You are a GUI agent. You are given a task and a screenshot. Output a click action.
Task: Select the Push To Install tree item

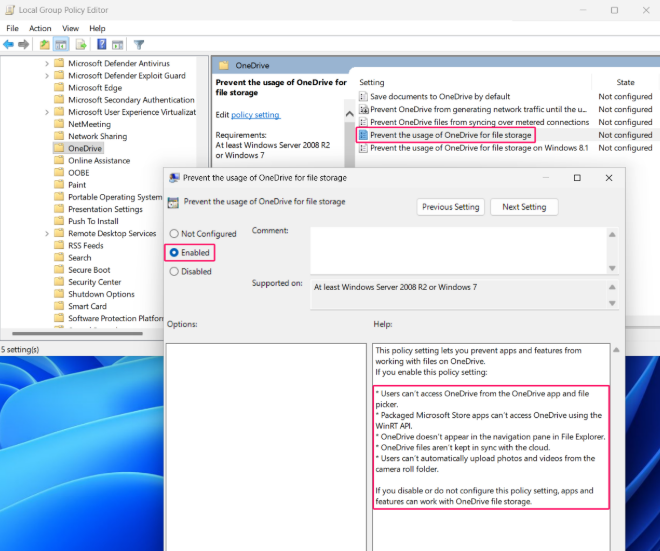pyautogui.click(x=93, y=221)
